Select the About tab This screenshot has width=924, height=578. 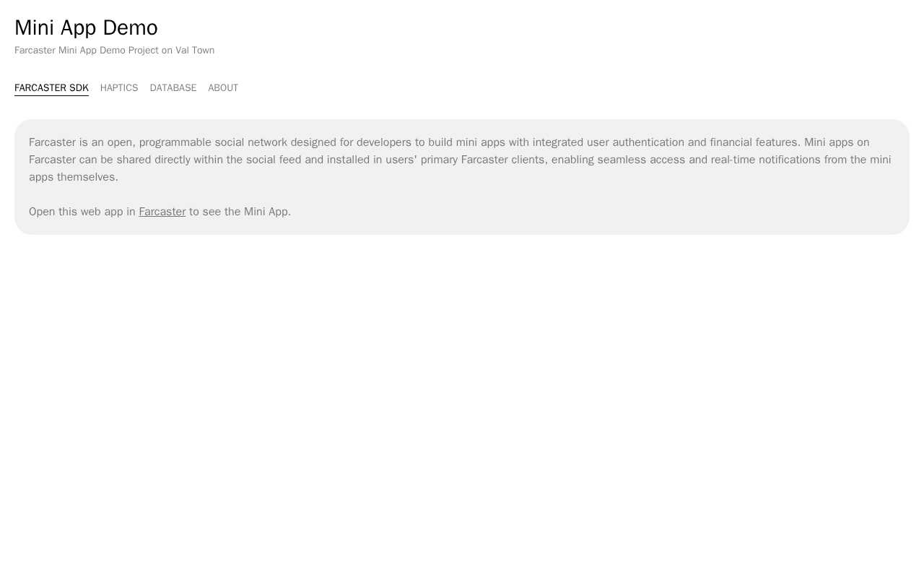tap(223, 88)
